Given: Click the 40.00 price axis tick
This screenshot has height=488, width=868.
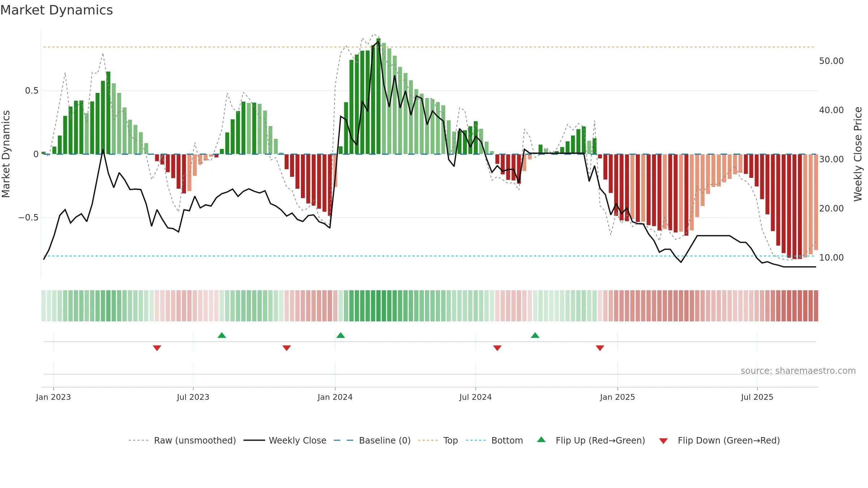Looking at the screenshot, I should 831,110.
